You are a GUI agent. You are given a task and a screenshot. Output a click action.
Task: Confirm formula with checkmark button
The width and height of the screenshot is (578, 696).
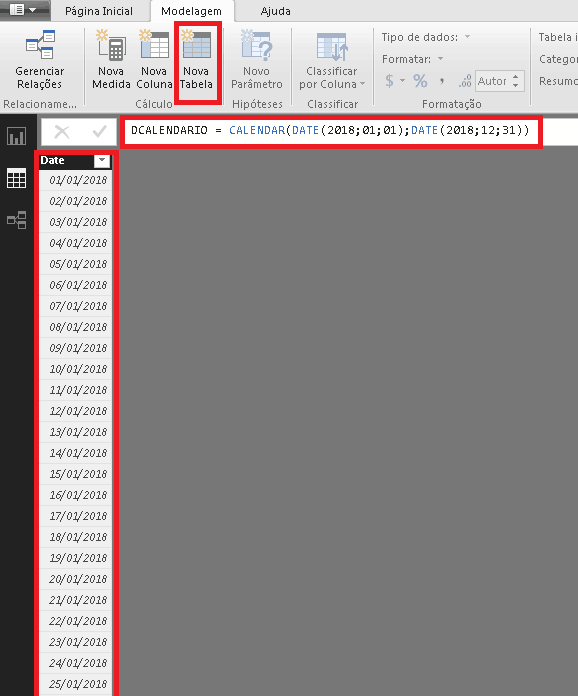tap(99, 132)
